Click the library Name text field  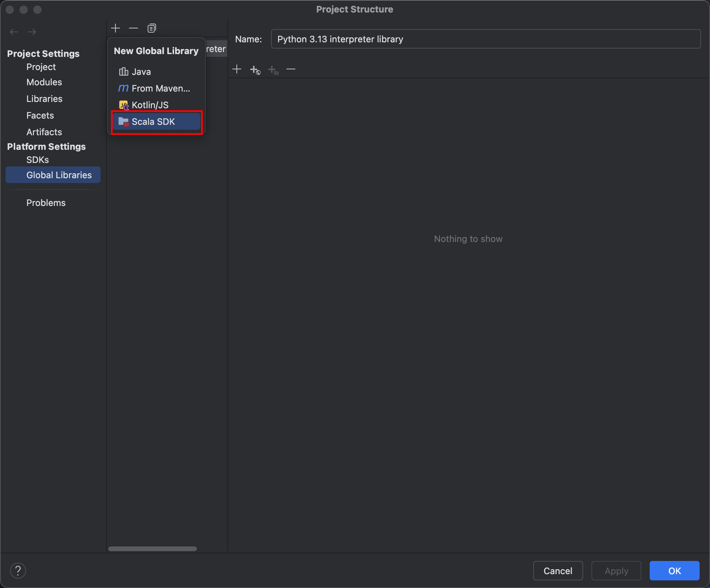[x=485, y=39]
